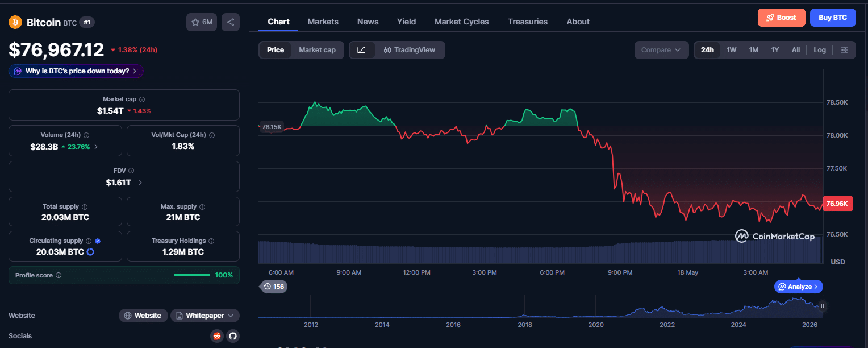The width and height of the screenshot is (868, 348).
Task: Click the Treasury Holdings info icon
Action: (211, 241)
